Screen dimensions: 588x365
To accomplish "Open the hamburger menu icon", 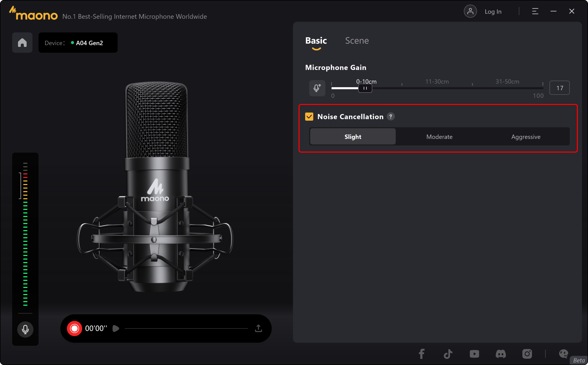I will [x=535, y=11].
